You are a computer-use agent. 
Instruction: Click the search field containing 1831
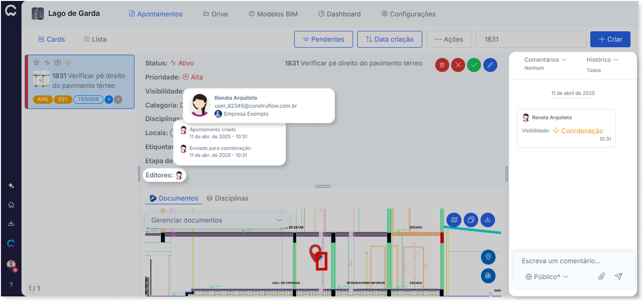(x=531, y=39)
